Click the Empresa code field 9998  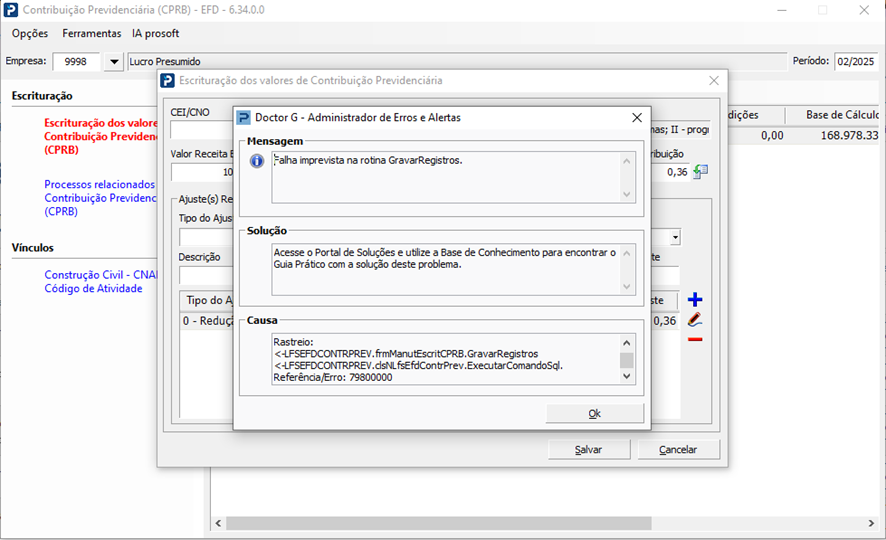click(76, 62)
